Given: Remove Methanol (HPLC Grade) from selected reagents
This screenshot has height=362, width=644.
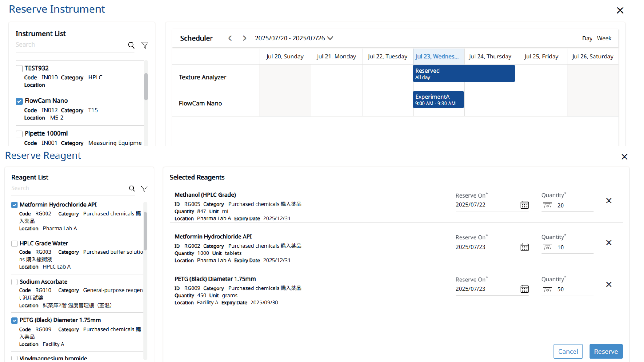Looking at the screenshot, I should point(609,201).
